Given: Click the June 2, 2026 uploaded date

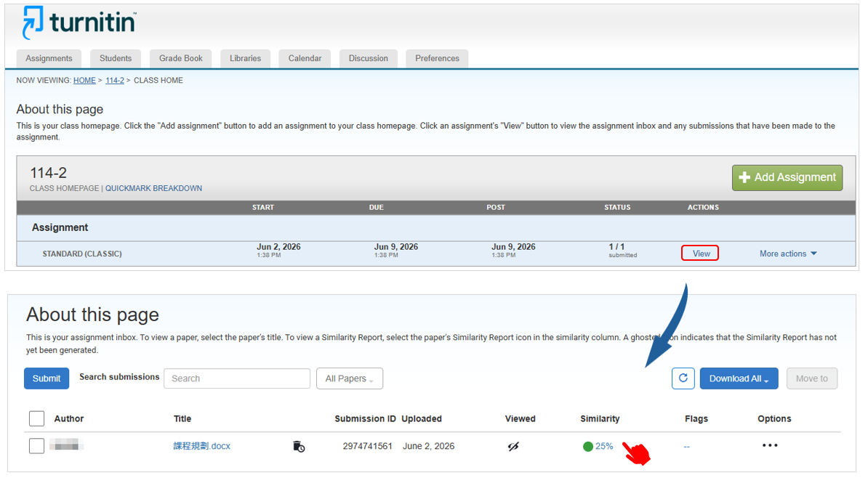Looking at the screenshot, I should pyautogui.click(x=428, y=446).
